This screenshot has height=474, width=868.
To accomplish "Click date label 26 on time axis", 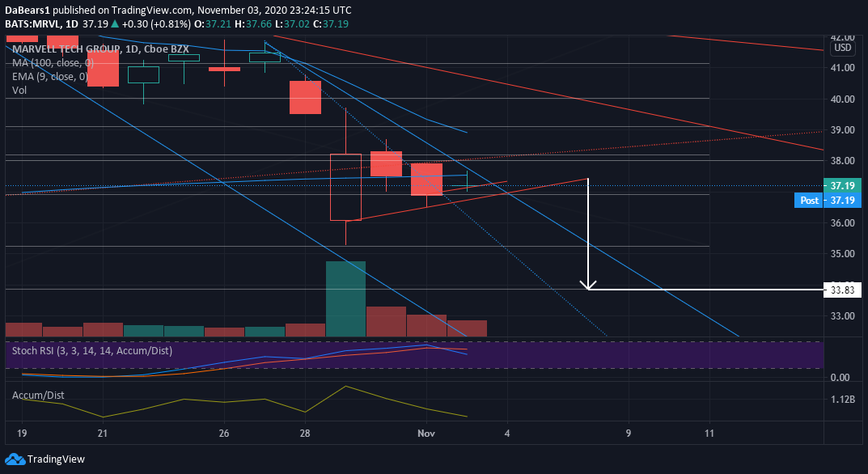I will tap(224, 434).
